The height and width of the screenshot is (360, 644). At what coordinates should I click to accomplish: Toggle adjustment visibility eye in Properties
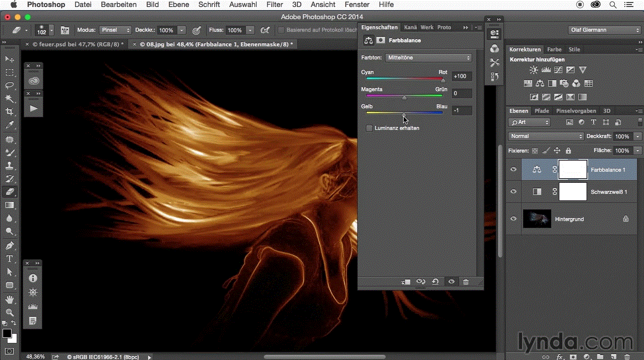452,282
